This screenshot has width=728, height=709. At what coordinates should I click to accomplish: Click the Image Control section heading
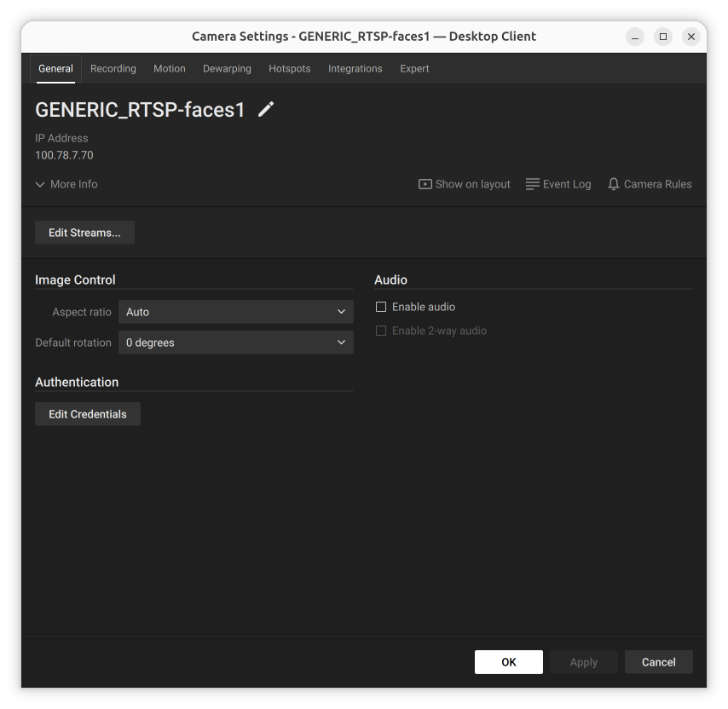[x=75, y=280]
